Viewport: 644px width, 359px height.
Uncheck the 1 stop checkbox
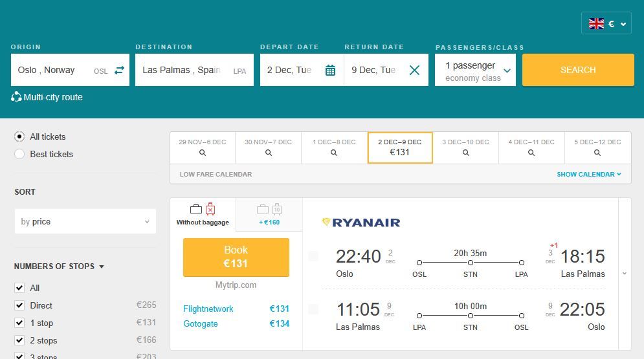[19, 323]
